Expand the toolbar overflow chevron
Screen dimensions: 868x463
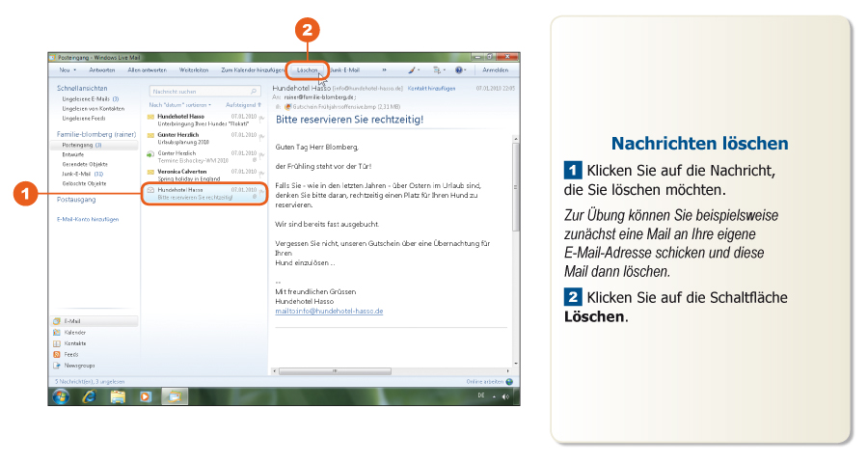click(384, 70)
